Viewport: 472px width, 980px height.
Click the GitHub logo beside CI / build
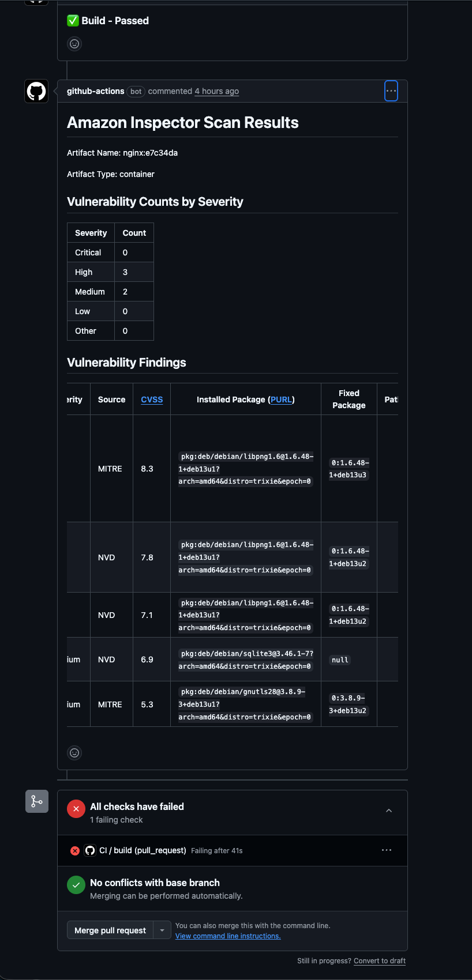coord(90,850)
